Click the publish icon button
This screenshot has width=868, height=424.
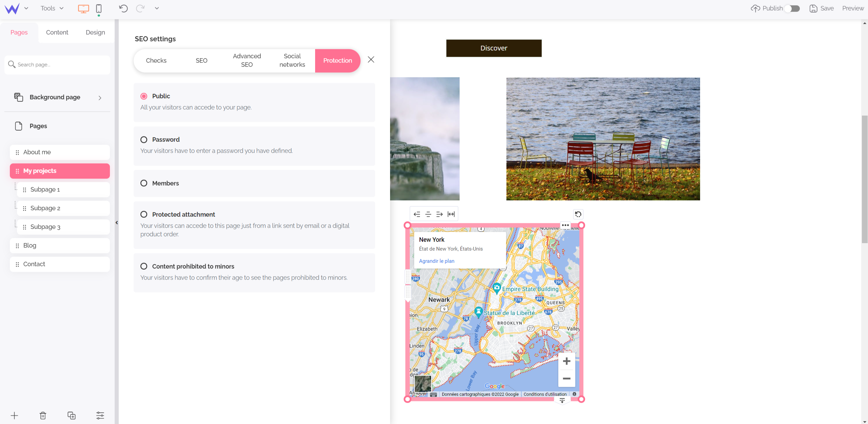coord(754,8)
